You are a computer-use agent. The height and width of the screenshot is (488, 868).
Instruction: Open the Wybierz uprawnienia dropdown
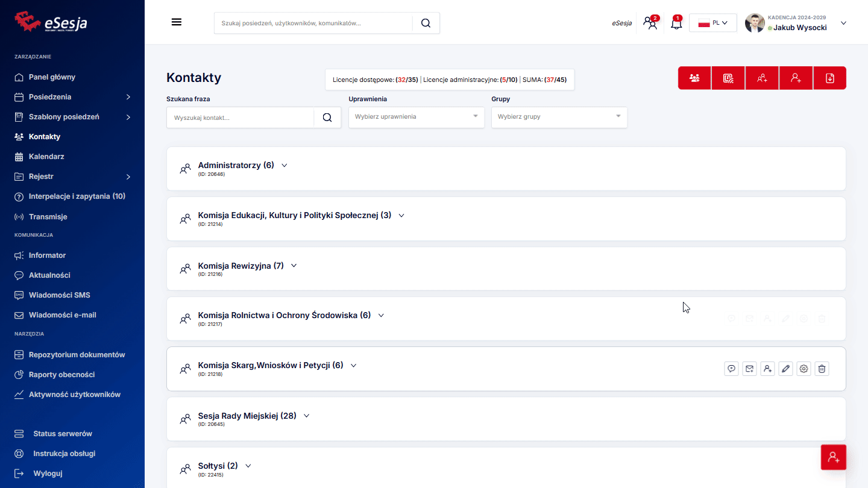(x=416, y=117)
